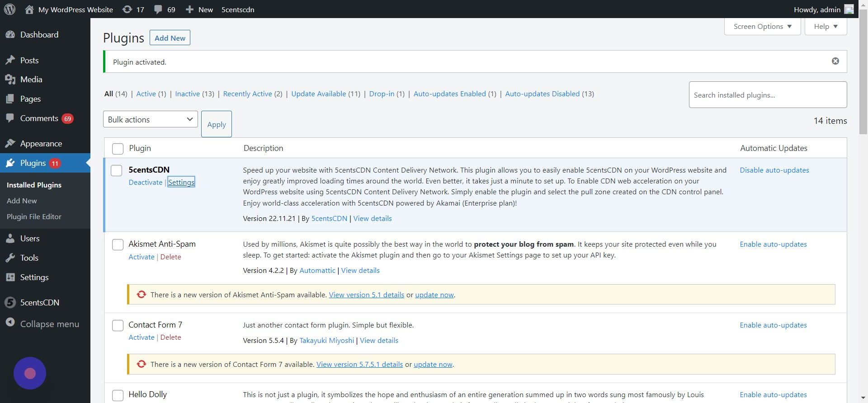Click the Settings sliders icon in the sidebar

tap(10, 277)
